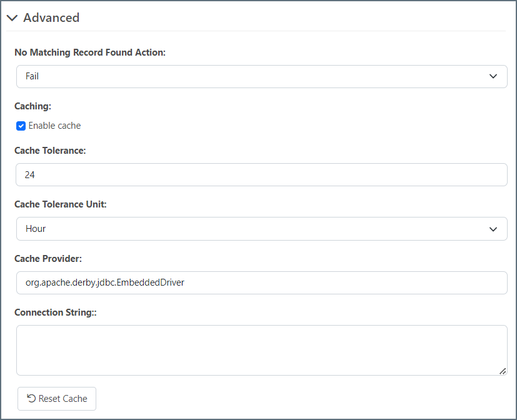Click the Enable cache label text
The width and height of the screenshot is (517, 420).
tap(54, 126)
